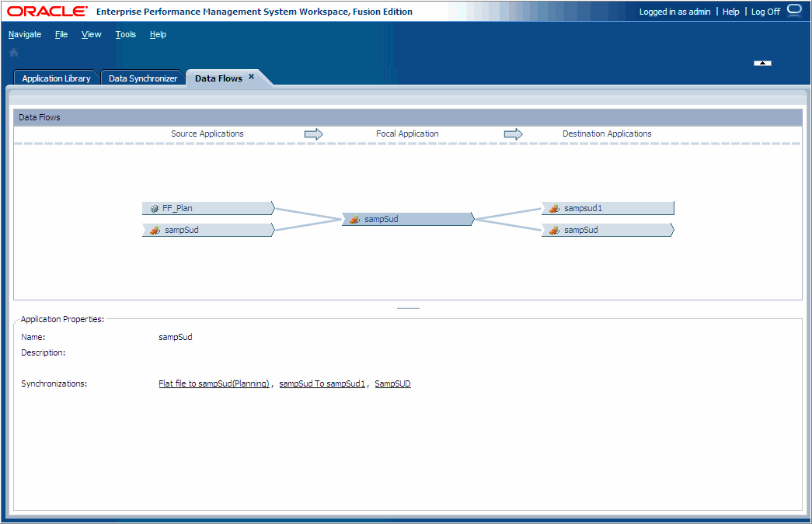The image size is (812, 524).
Task: Open the Data Synchronizer tab
Action: tap(143, 78)
